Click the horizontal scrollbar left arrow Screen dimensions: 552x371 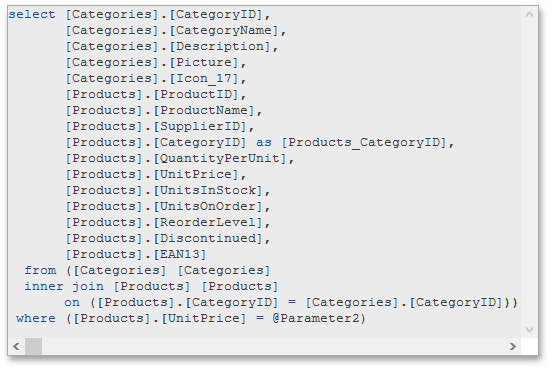16,346
